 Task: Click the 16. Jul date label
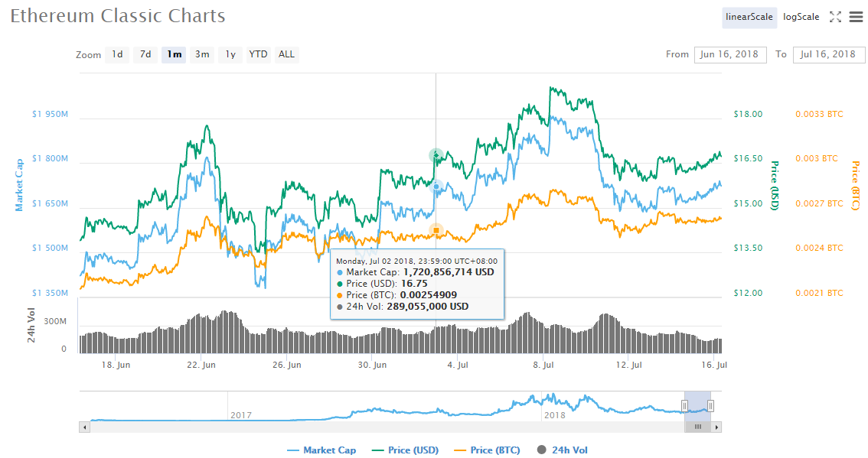714,365
